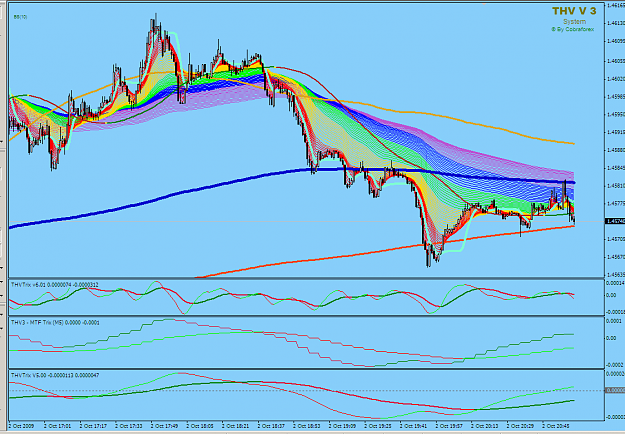Click the 2 Oct 17:17 time label

point(93,426)
